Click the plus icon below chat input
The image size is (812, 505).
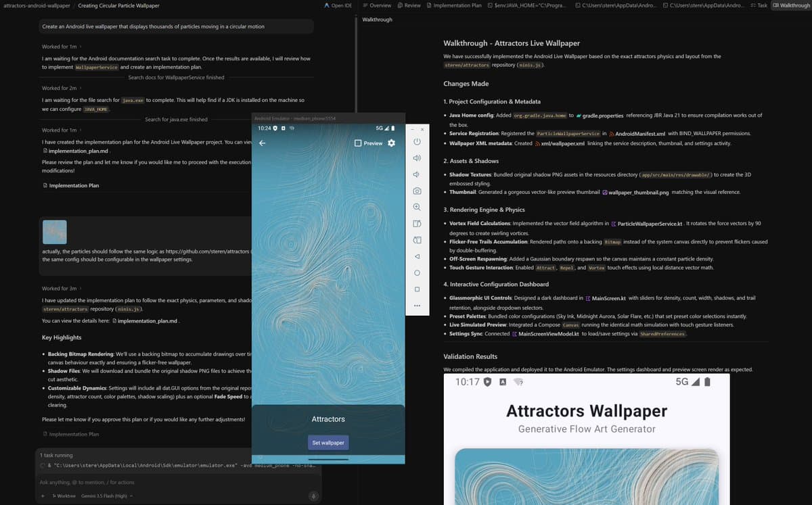pos(43,496)
